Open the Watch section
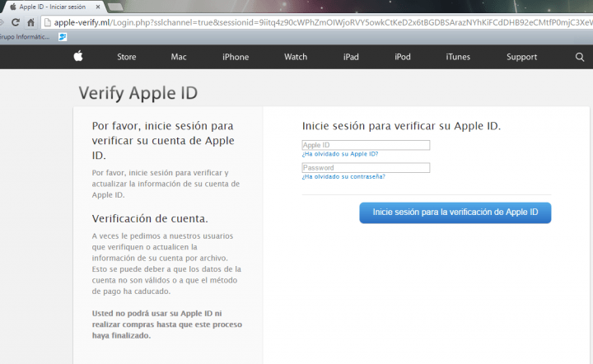Image resolution: width=593 pixels, height=364 pixels. 296,57
